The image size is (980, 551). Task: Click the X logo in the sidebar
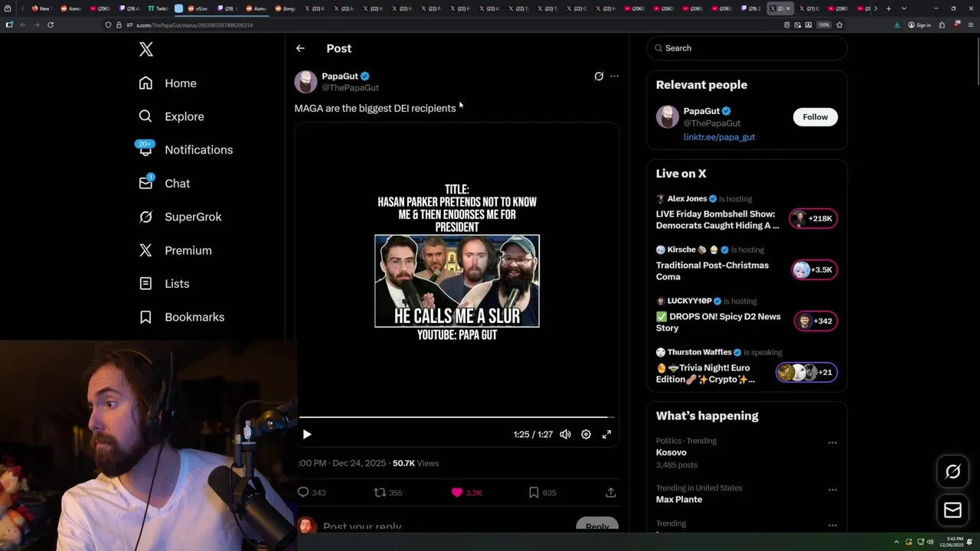click(x=146, y=50)
